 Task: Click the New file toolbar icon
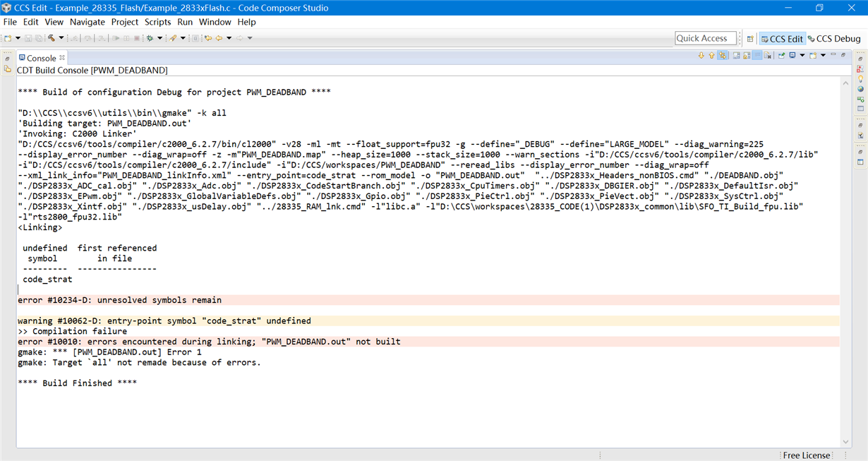pos(7,38)
